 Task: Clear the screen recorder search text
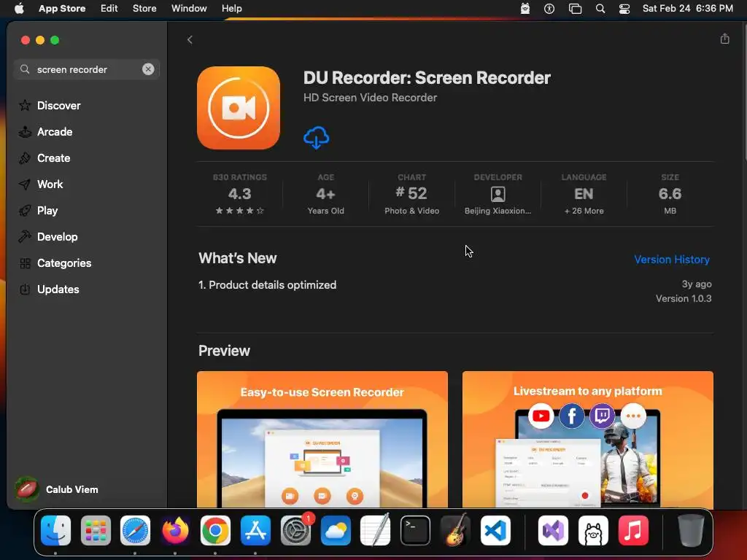tap(148, 69)
